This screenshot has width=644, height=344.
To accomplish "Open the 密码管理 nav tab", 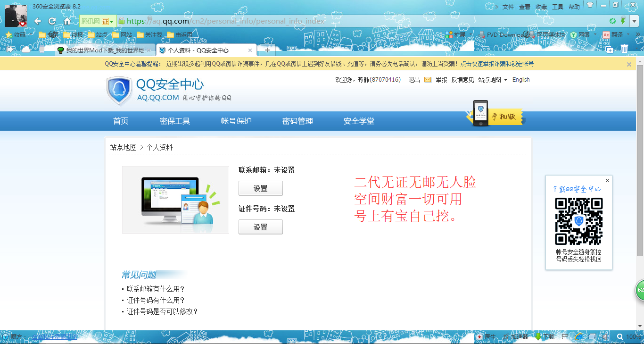I will [x=297, y=121].
